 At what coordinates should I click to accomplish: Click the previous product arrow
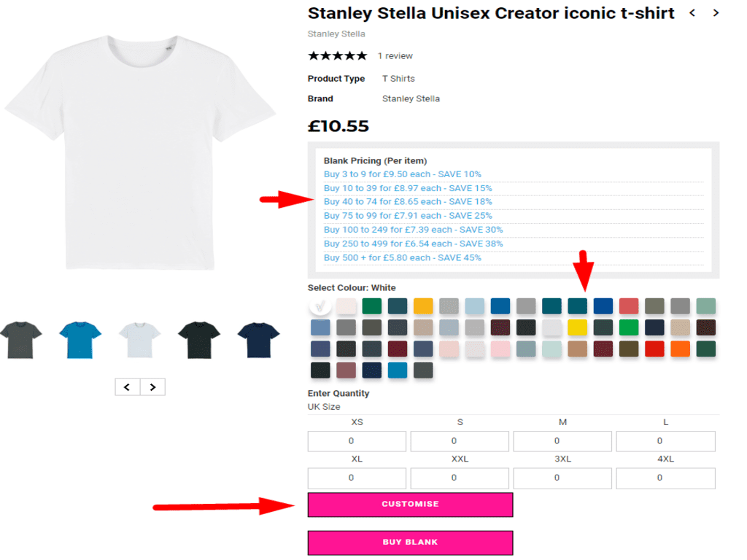pyautogui.click(x=692, y=12)
